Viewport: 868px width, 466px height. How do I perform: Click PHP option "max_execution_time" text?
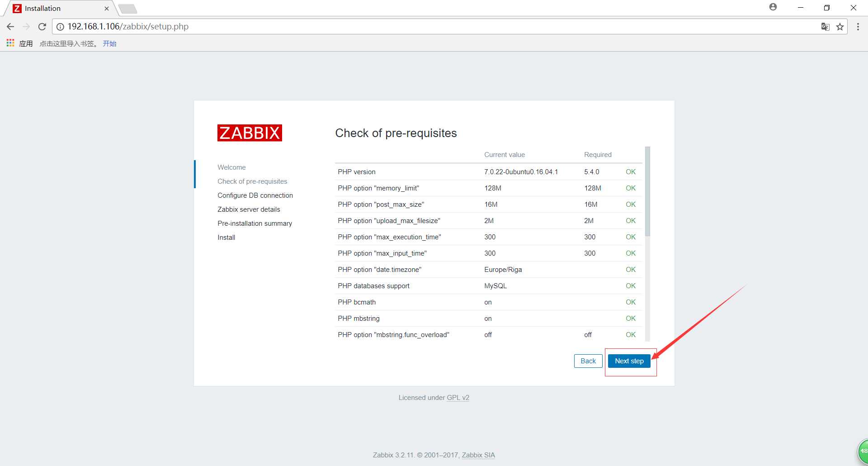point(389,237)
